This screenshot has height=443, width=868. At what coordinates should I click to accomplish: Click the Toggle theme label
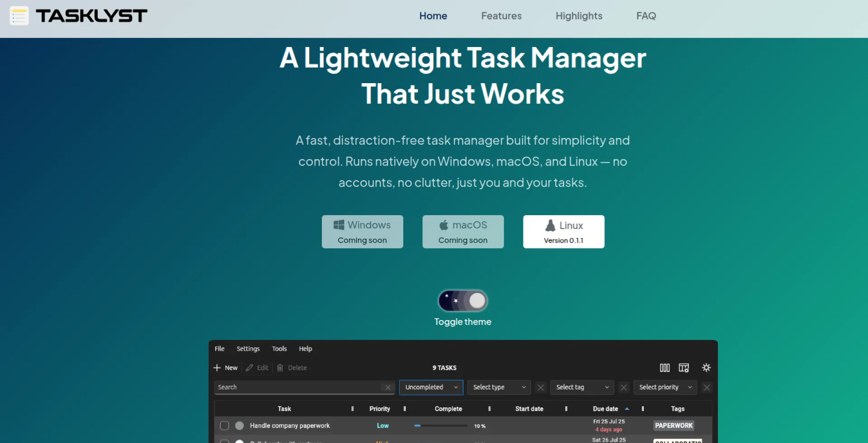pyautogui.click(x=462, y=322)
